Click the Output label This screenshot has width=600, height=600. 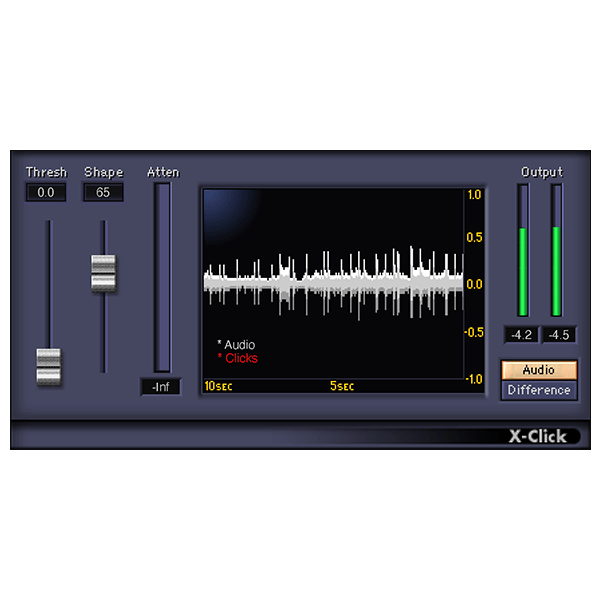(542, 172)
